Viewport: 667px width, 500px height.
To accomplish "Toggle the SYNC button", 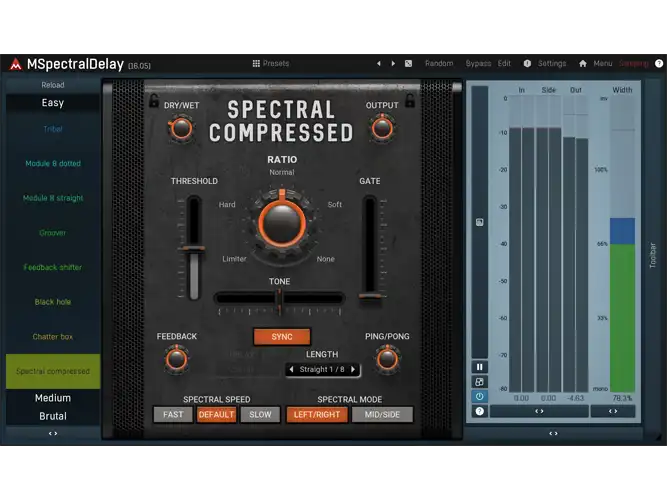I will click(282, 337).
